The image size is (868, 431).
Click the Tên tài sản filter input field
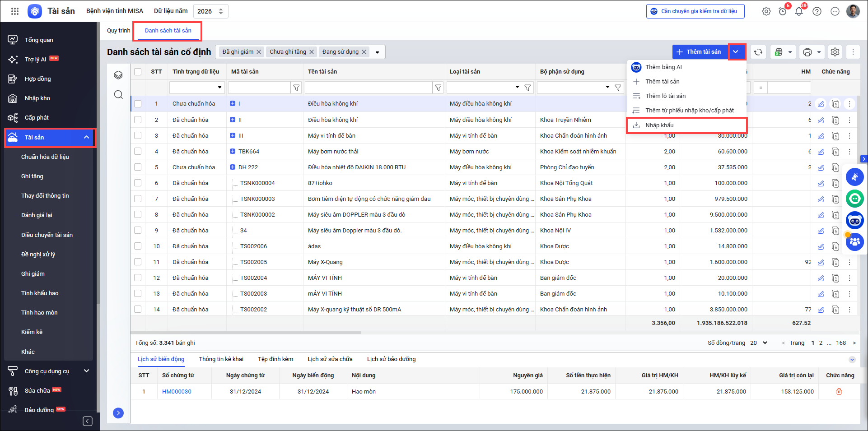tap(368, 88)
